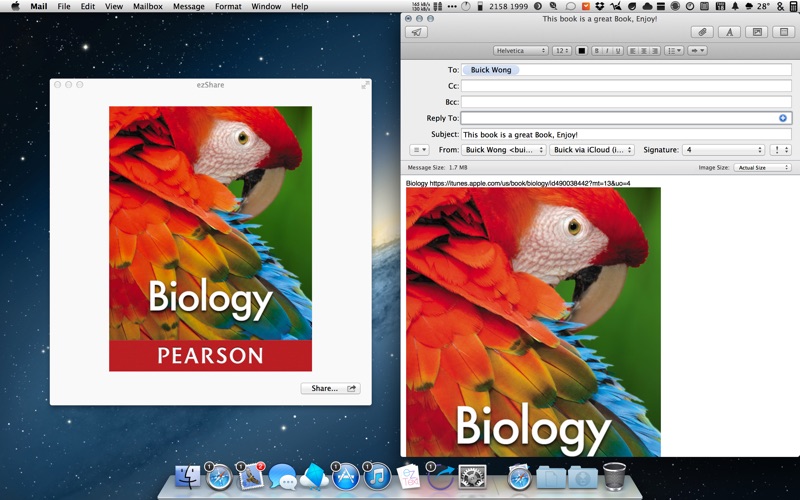Open the Signature dropdown showing 4

pyautogui.click(x=723, y=150)
